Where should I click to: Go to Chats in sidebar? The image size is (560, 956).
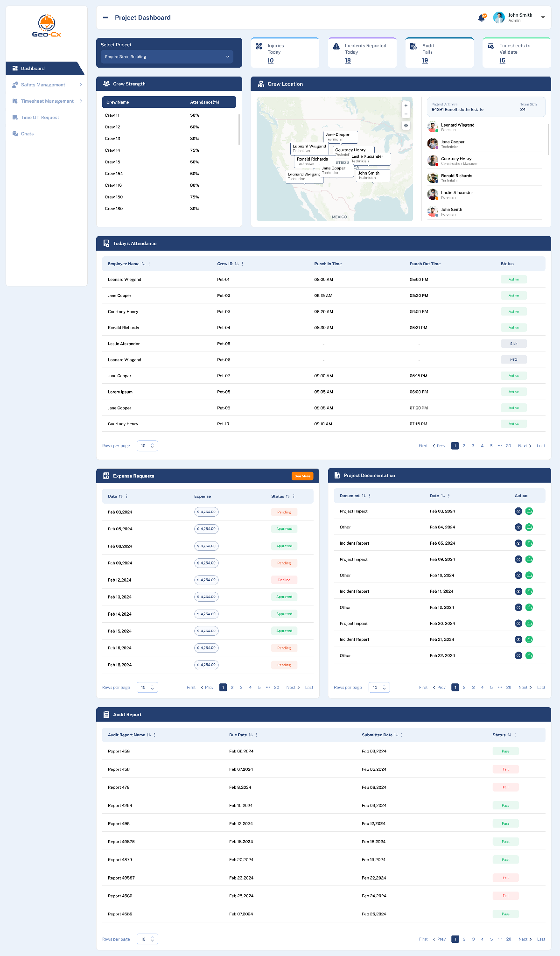point(27,134)
